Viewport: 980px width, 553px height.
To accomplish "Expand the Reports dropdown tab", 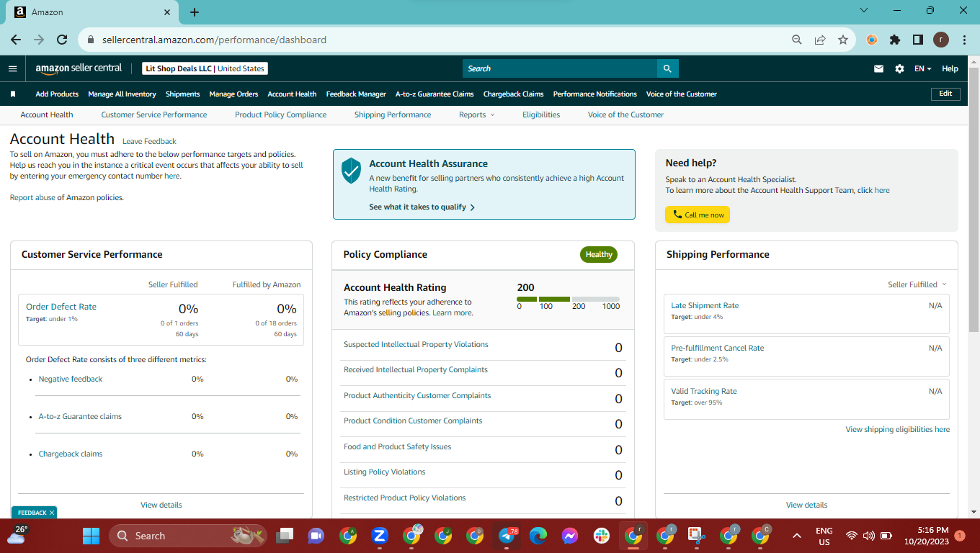I will click(x=477, y=114).
